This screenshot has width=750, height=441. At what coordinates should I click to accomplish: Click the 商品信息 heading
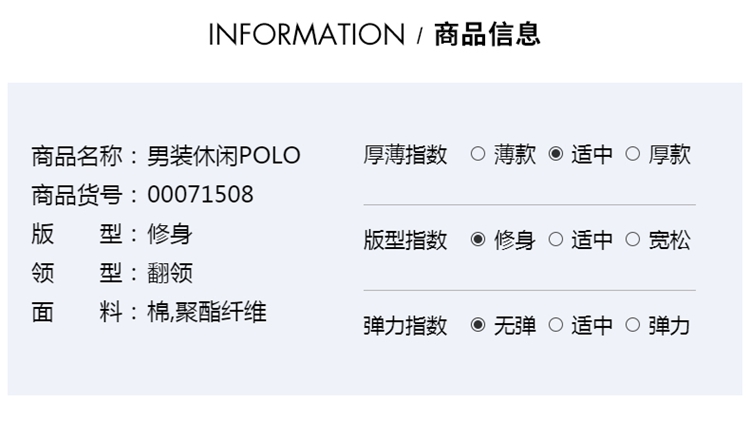click(x=487, y=35)
